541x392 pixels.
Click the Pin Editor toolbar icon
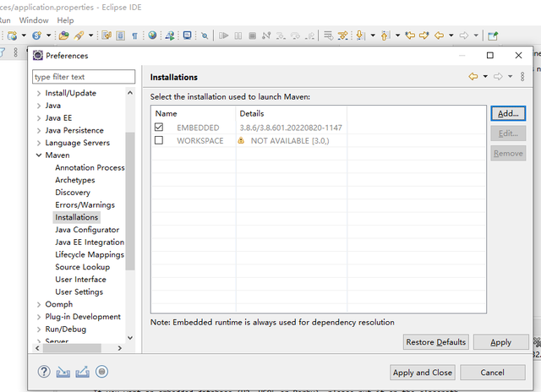[493, 35]
